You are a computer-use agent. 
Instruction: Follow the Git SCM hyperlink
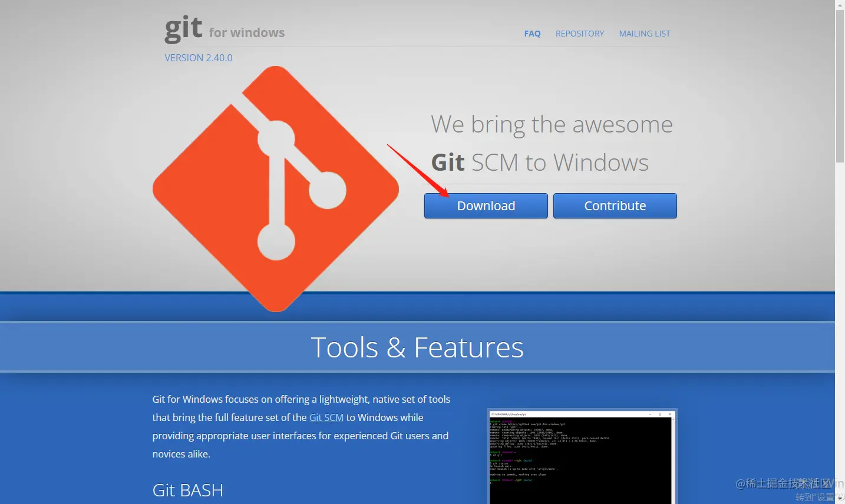click(326, 417)
